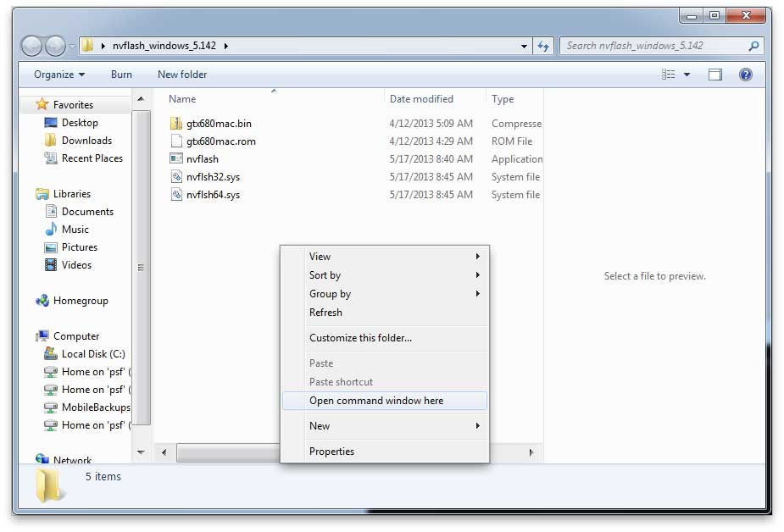This screenshot has width=784, height=532.
Task: Click the Back navigation arrow button
Action: pyautogui.click(x=31, y=46)
